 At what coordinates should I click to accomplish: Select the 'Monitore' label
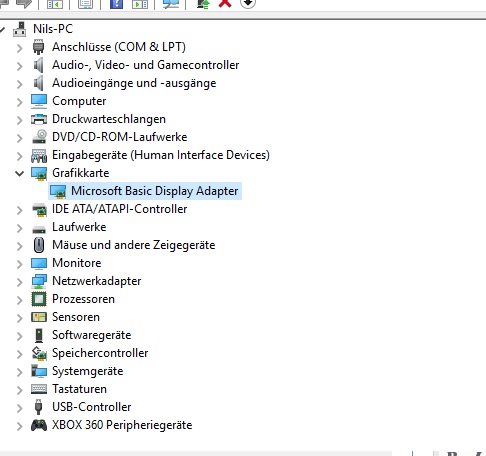coord(77,263)
